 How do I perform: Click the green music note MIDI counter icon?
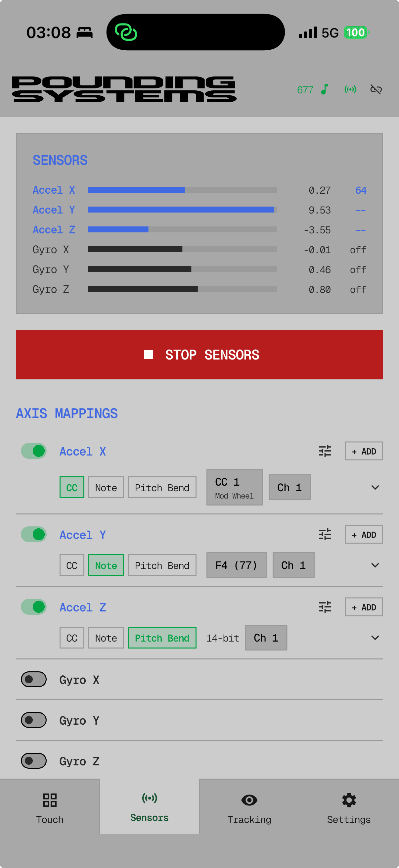[324, 89]
